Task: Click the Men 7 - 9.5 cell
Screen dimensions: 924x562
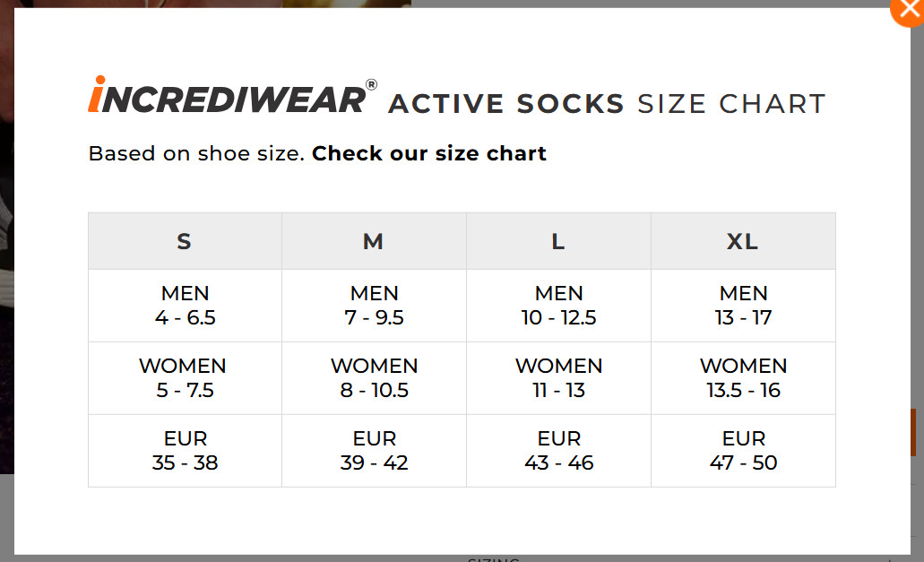Action: click(x=375, y=306)
